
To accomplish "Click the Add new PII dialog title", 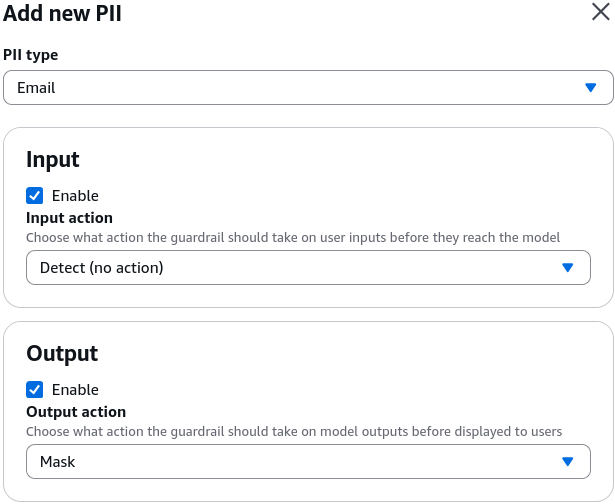I will [62, 13].
